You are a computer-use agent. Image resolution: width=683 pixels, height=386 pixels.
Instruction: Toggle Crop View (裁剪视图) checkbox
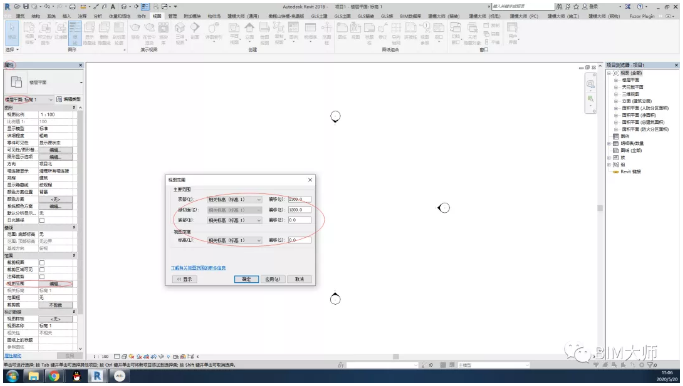tap(42, 262)
